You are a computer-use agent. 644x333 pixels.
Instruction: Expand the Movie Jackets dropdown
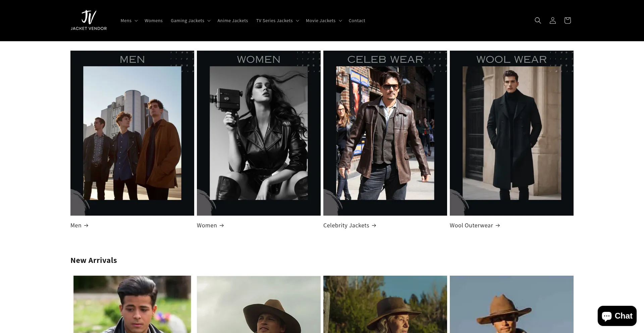(324, 21)
